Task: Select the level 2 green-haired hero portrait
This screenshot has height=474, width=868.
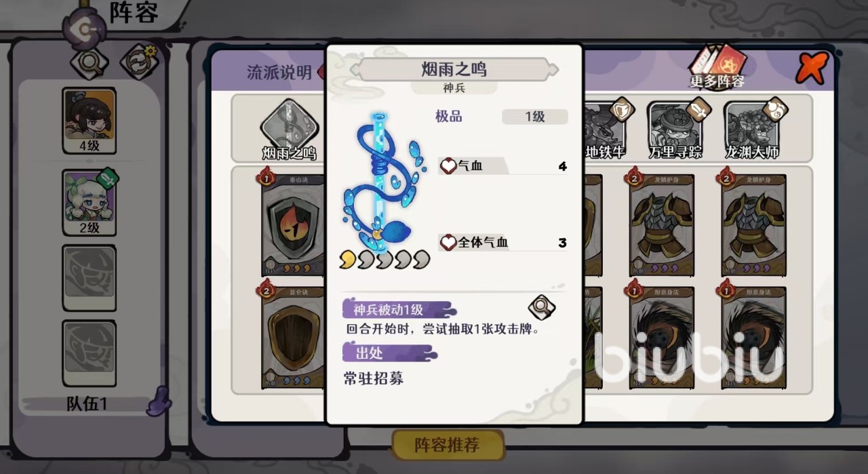Action: click(90, 202)
